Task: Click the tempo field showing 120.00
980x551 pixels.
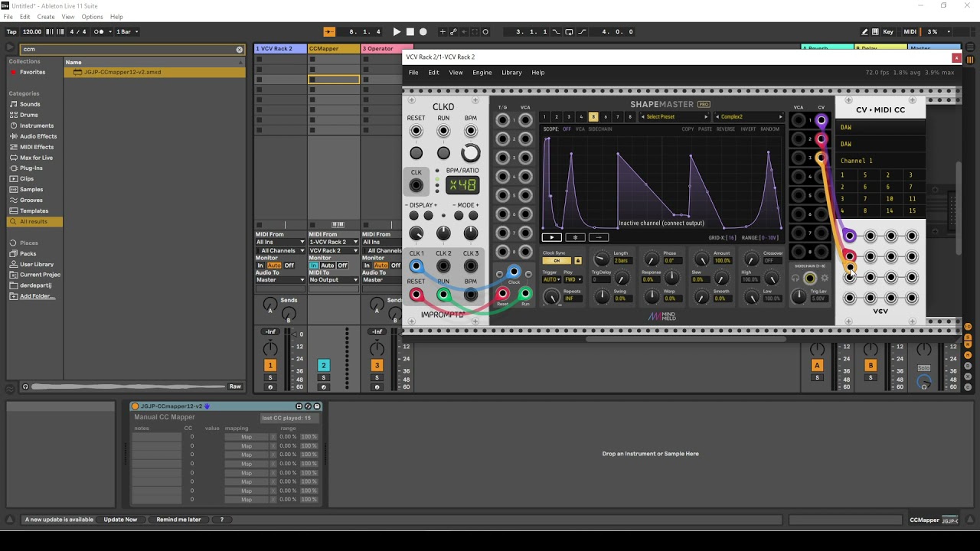Action: coord(32,31)
